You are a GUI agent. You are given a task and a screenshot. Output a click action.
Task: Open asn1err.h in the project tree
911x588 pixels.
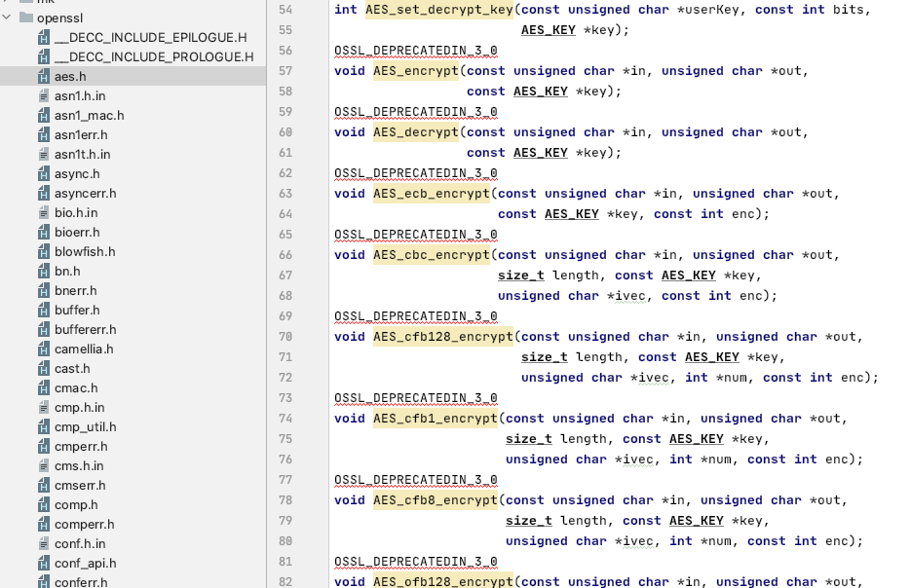click(x=81, y=134)
